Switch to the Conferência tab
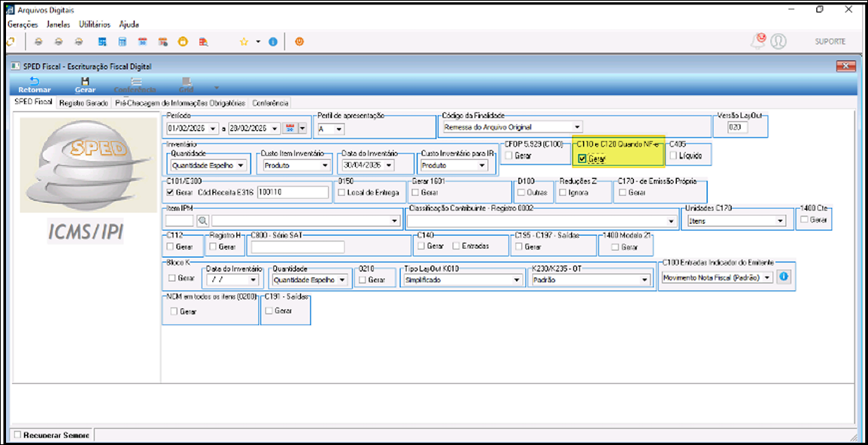The image size is (868, 445). 270,103
